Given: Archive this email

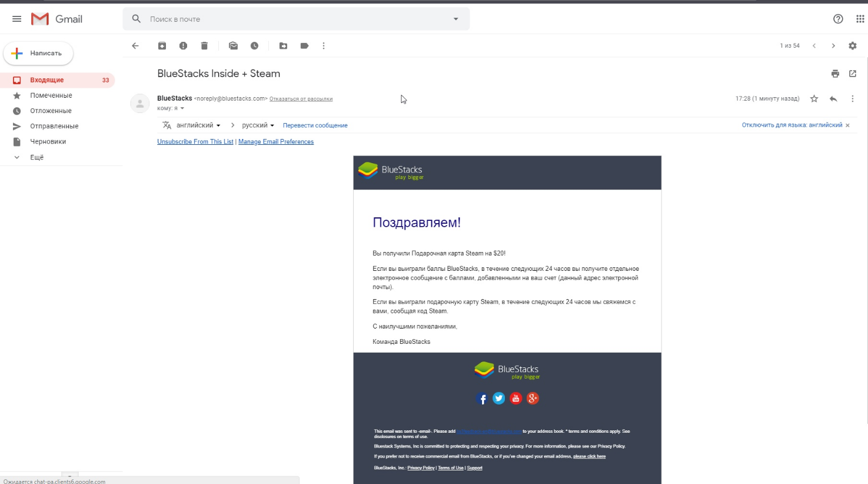Looking at the screenshot, I should point(162,46).
